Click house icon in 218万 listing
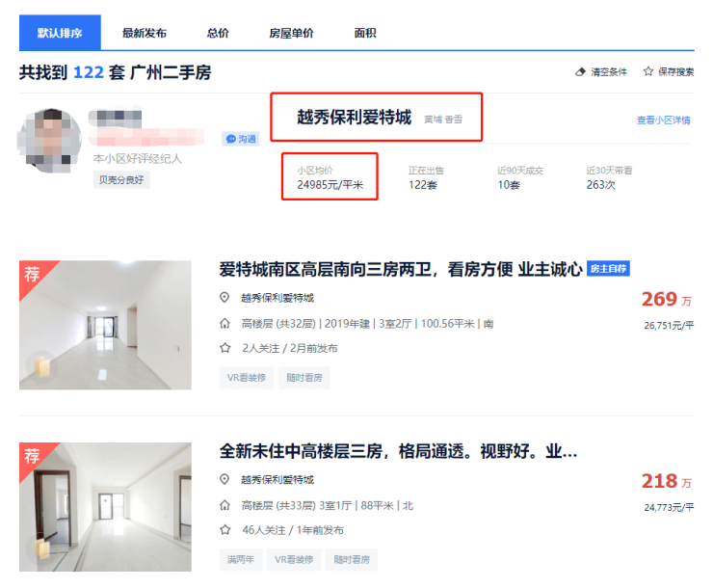 [224, 505]
